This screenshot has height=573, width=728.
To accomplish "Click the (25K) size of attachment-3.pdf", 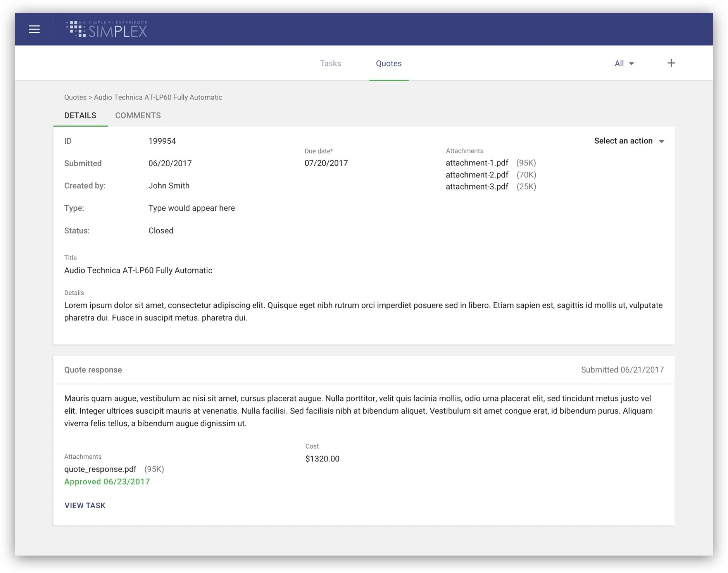I will click(x=526, y=186).
